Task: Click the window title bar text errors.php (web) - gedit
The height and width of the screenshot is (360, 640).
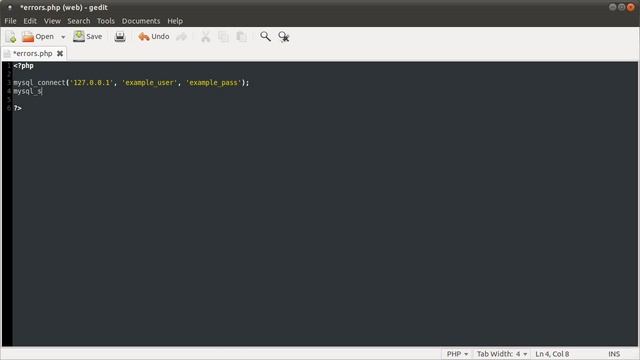Action: [64, 7]
